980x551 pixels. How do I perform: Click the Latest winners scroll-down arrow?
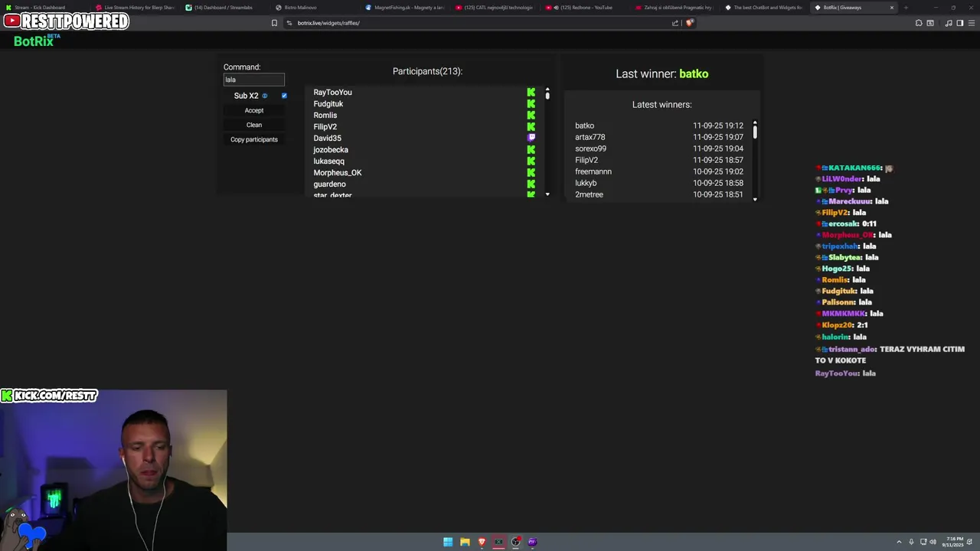point(755,199)
